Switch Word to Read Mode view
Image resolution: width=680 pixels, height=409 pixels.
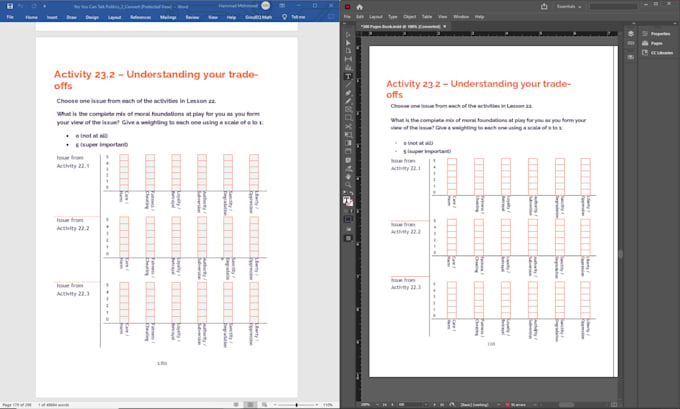pos(236,405)
